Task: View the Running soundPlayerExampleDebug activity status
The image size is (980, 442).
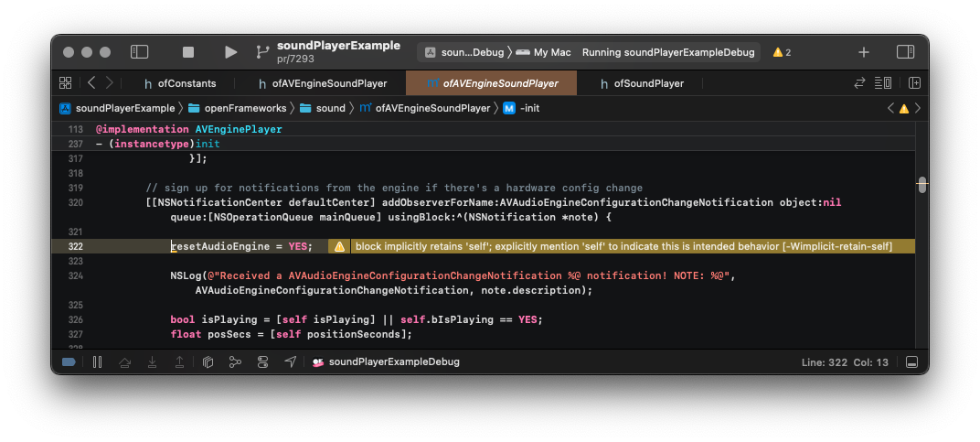Action: (668, 52)
